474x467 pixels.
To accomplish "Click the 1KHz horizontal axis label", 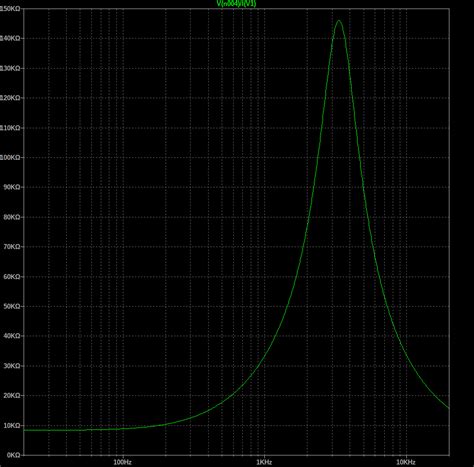I will click(264, 463).
